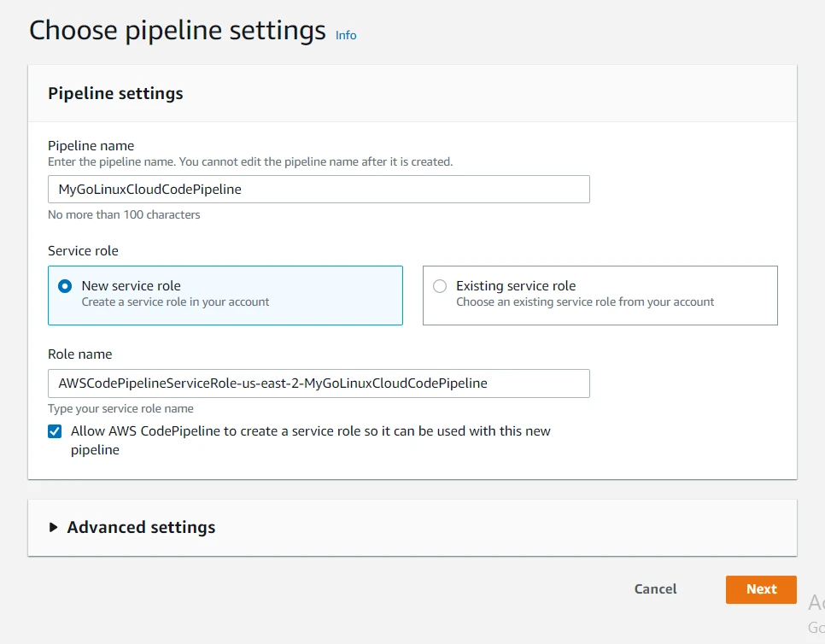Screen dimensions: 825x644
Task: Proceed with the orange Next button
Action: [x=760, y=589]
